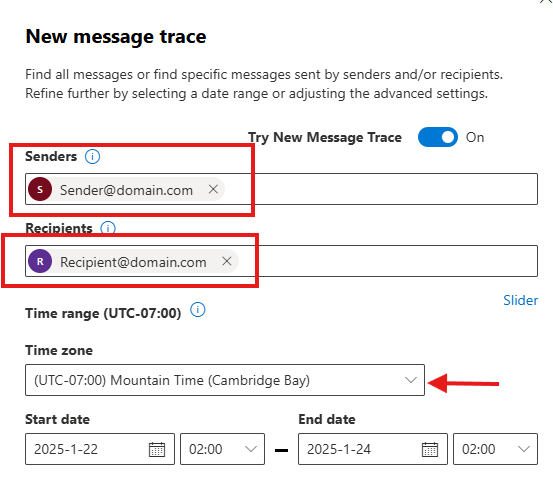Click the R avatar in Recipients field
The height and width of the screenshot is (479, 553).
click(x=40, y=261)
